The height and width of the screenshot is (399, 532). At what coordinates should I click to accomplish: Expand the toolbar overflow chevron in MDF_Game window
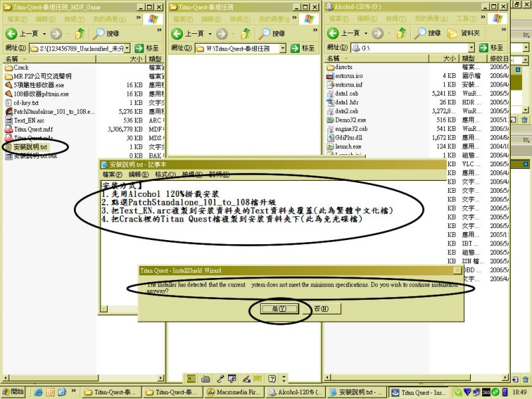pyautogui.click(x=159, y=30)
